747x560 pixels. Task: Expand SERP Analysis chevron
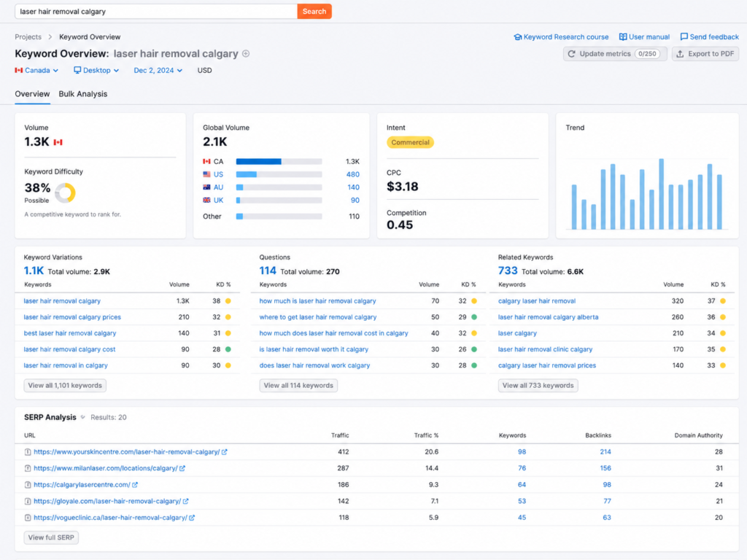point(83,417)
